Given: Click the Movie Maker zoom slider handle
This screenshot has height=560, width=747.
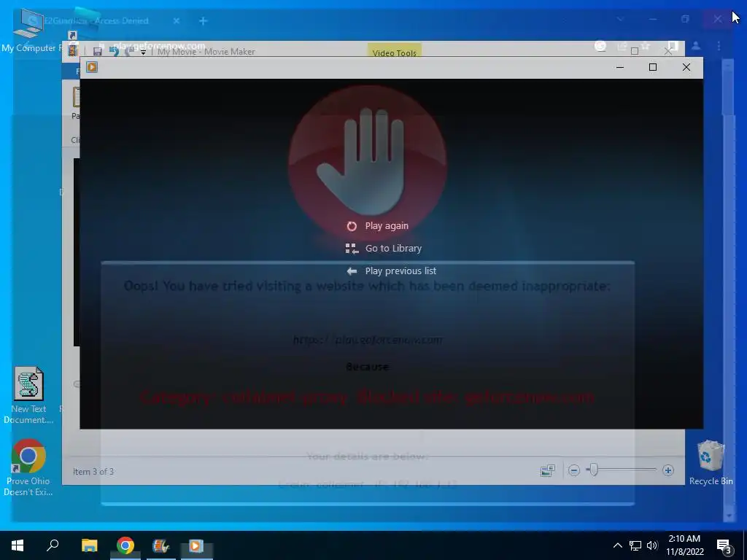Looking at the screenshot, I should (594, 470).
